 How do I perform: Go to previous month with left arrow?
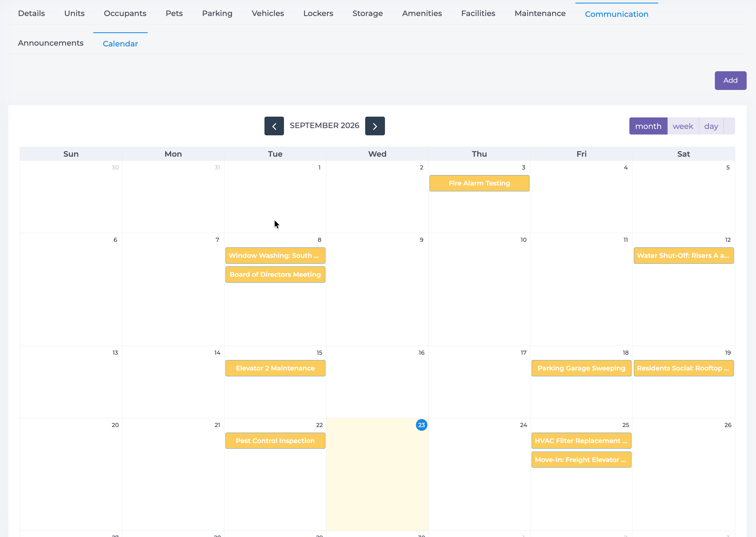(x=274, y=126)
